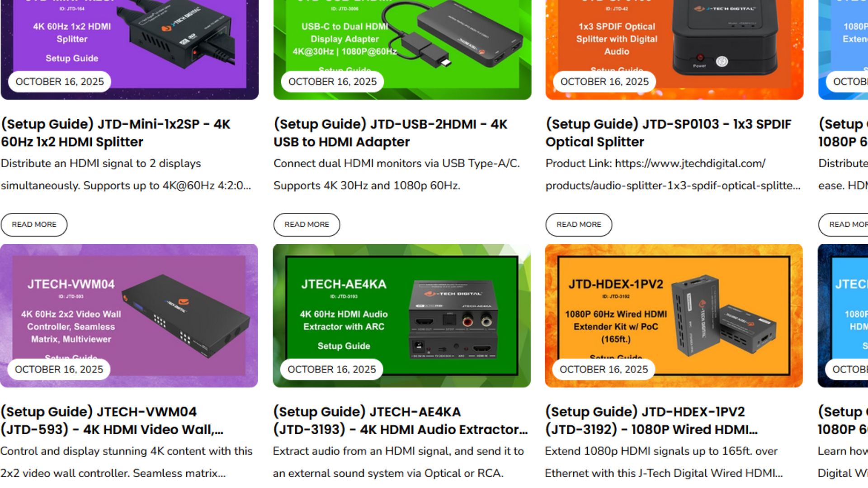Click Read More under JTD-Mini-1x2SP

(34, 225)
